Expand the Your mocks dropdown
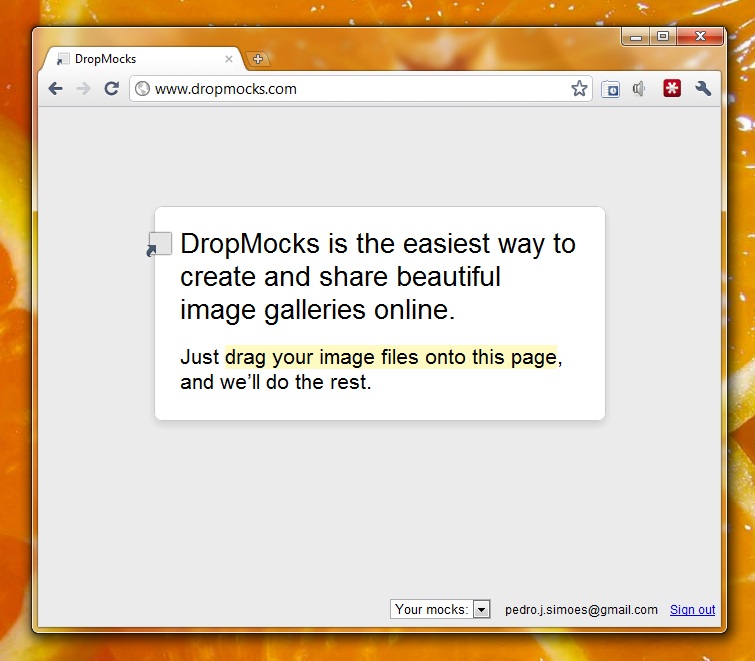755x661 pixels. tap(440, 609)
